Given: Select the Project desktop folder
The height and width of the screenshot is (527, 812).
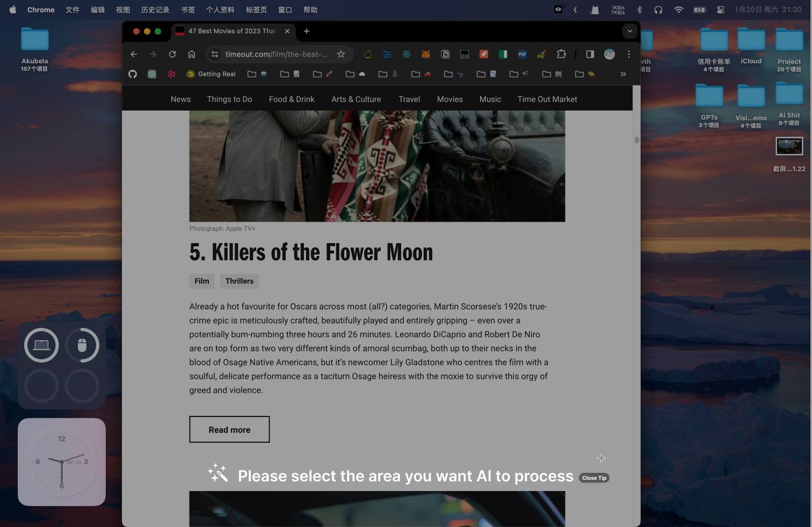Looking at the screenshot, I should [x=789, y=49].
